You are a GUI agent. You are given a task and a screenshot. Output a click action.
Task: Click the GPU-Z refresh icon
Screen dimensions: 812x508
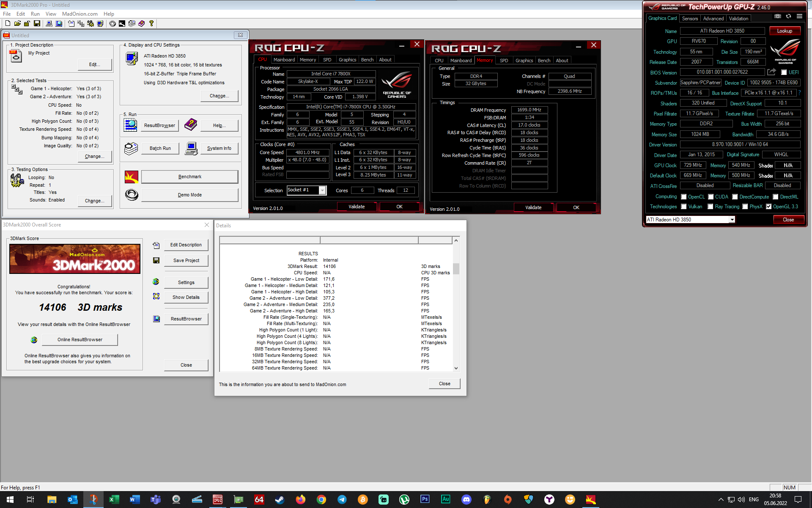pos(788,17)
